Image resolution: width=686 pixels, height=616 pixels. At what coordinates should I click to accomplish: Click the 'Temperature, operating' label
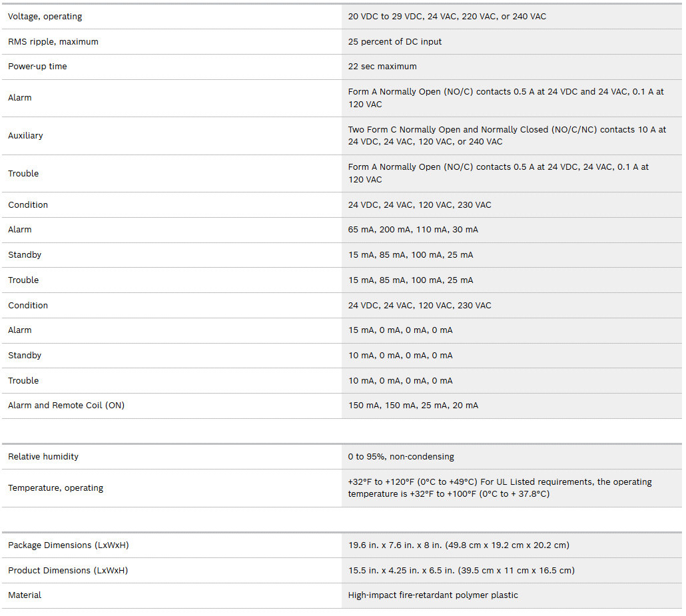click(55, 488)
